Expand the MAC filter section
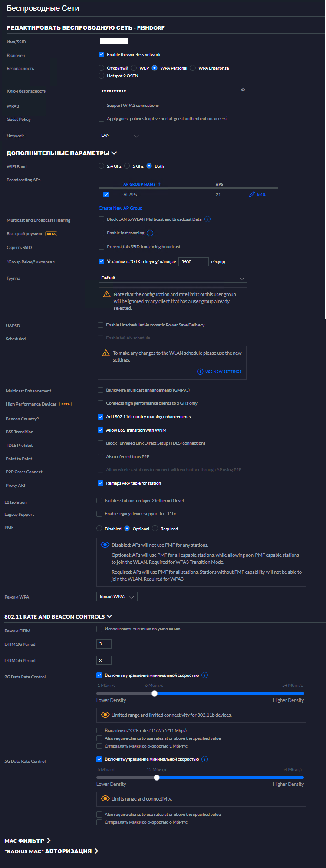326x868 pixels. [28, 841]
